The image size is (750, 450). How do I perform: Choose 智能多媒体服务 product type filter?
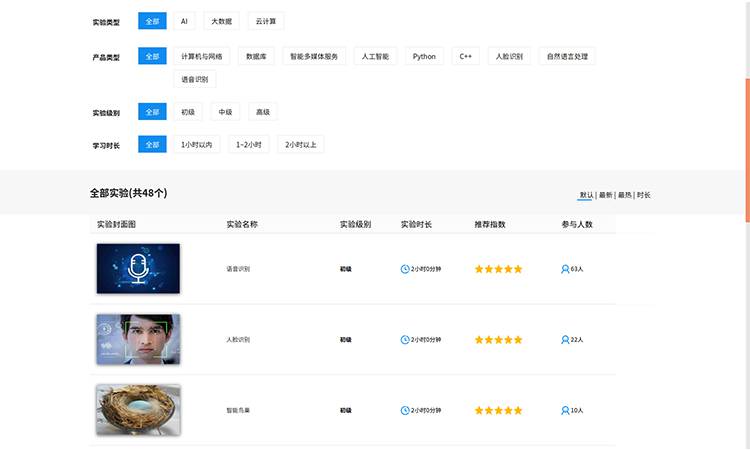[314, 56]
